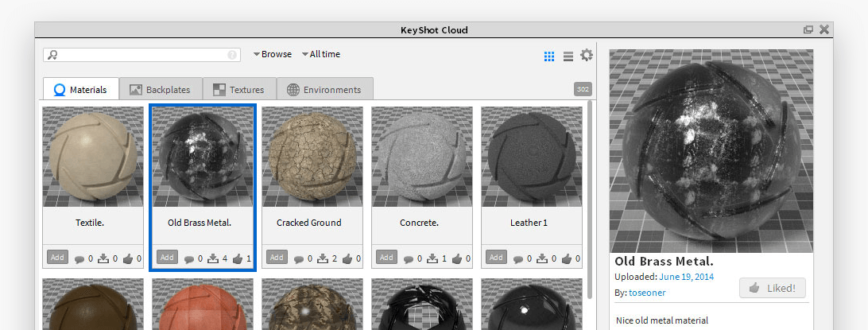Switch to list view icon
The height and width of the screenshot is (330, 868).
[x=568, y=56]
